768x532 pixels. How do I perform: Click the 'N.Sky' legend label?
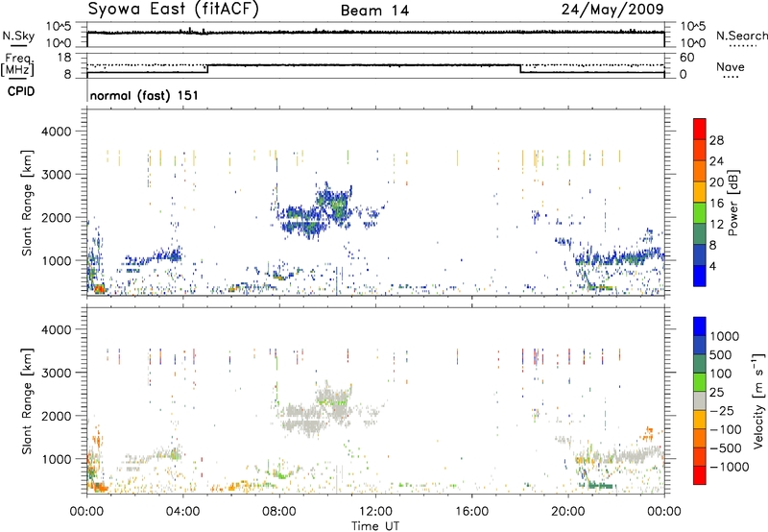pos(18,36)
